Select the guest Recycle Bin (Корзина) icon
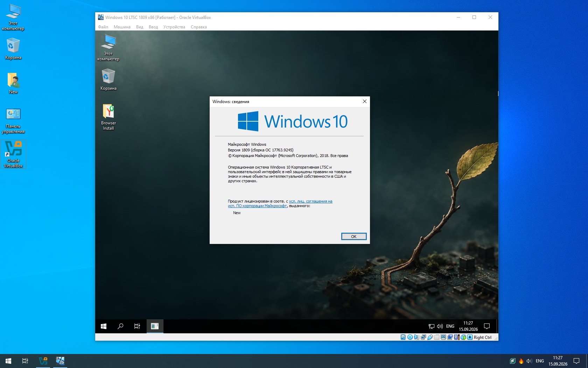The height and width of the screenshot is (368, 588). point(108,80)
